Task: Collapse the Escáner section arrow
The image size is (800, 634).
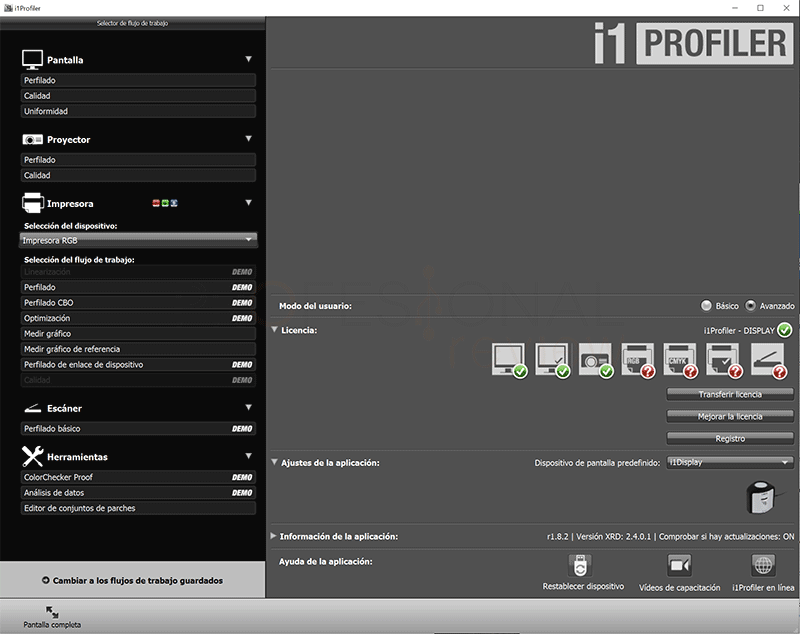Action: (248, 408)
